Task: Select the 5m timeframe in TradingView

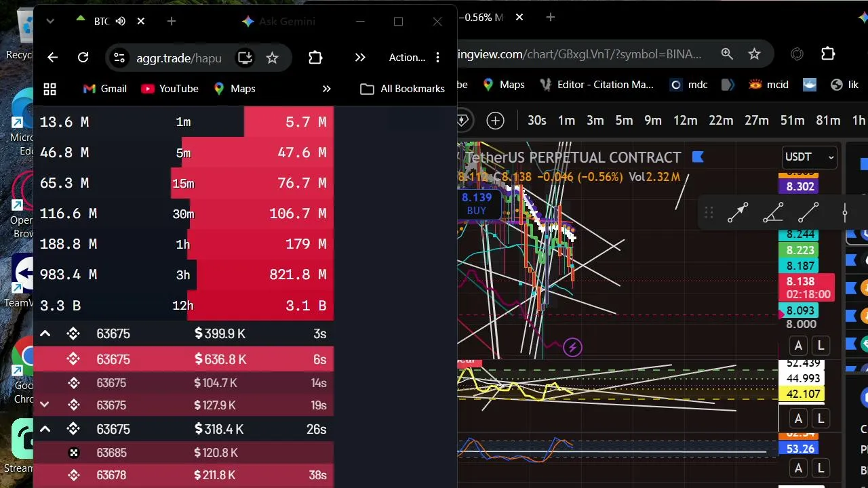Action: point(624,120)
